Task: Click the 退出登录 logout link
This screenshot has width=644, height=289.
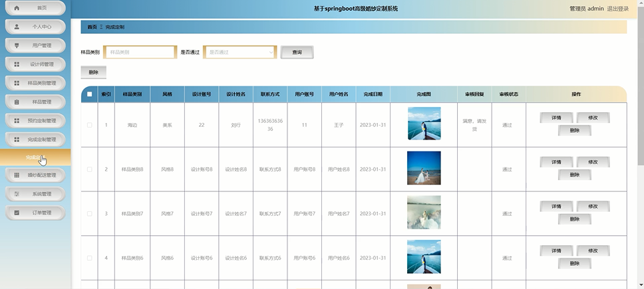Action: [x=617, y=9]
